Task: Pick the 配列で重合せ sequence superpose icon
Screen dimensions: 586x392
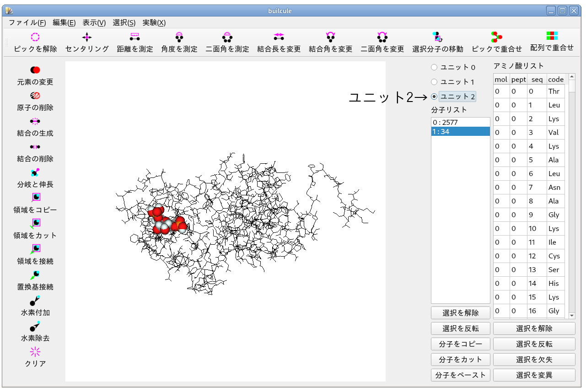Action: pyautogui.click(x=552, y=37)
